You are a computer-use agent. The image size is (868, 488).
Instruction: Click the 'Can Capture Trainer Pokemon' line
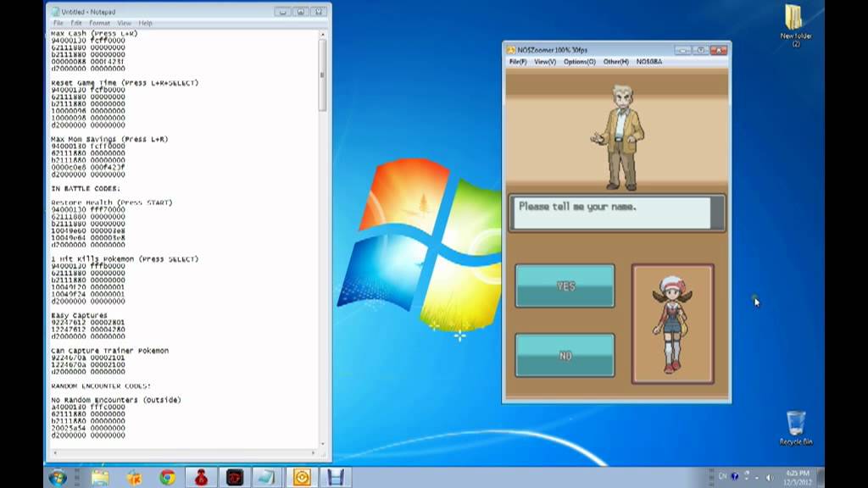[x=109, y=351]
